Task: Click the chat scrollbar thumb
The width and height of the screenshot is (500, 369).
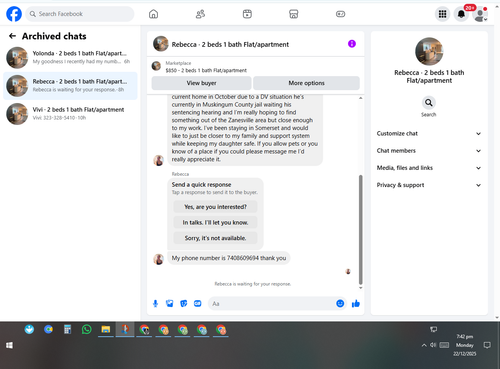Action: click(360, 229)
